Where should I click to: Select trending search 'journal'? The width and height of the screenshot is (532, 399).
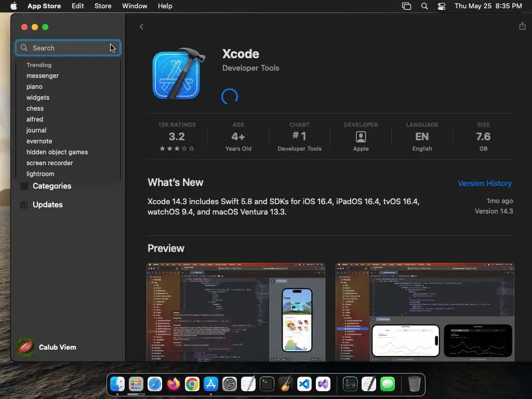[36, 130]
